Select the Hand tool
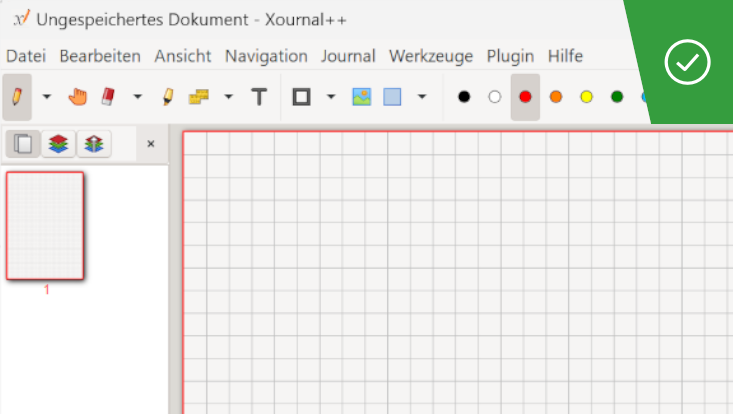 click(x=78, y=97)
